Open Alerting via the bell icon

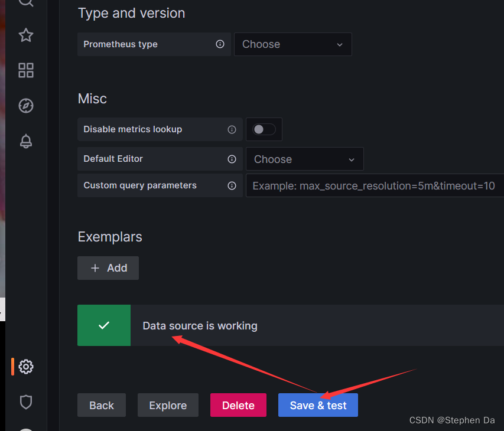(x=26, y=141)
